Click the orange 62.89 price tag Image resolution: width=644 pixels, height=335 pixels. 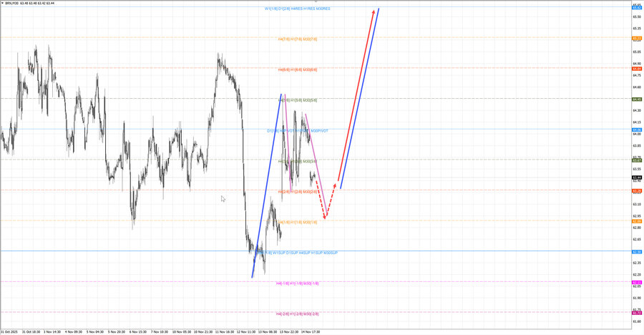click(x=637, y=221)
